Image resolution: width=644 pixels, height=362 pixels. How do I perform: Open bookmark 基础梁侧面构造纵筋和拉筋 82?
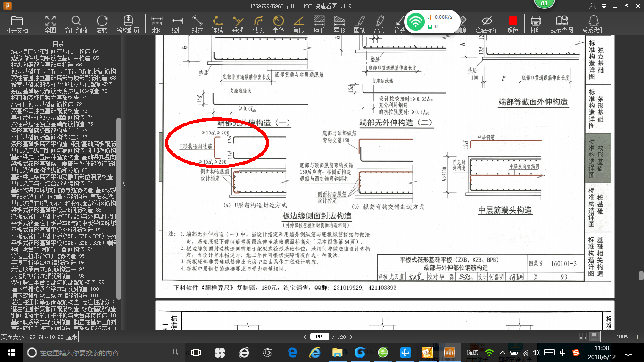[49, 170]
